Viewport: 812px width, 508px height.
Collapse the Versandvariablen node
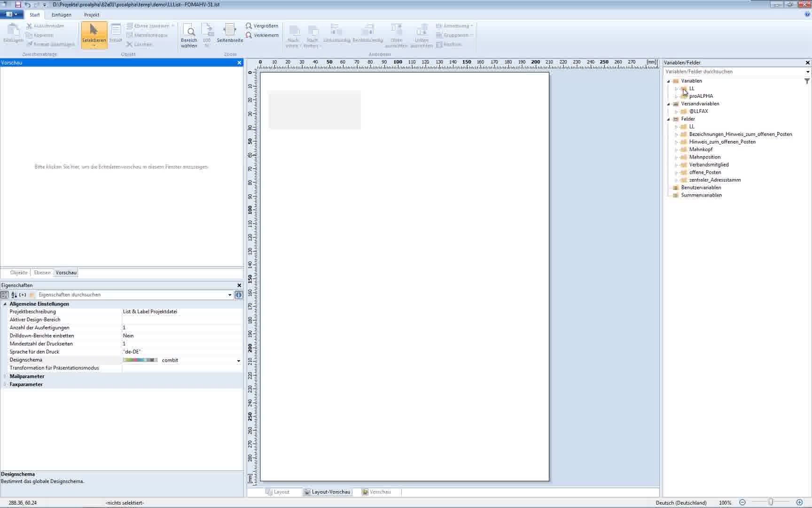(x=669, y=104)
